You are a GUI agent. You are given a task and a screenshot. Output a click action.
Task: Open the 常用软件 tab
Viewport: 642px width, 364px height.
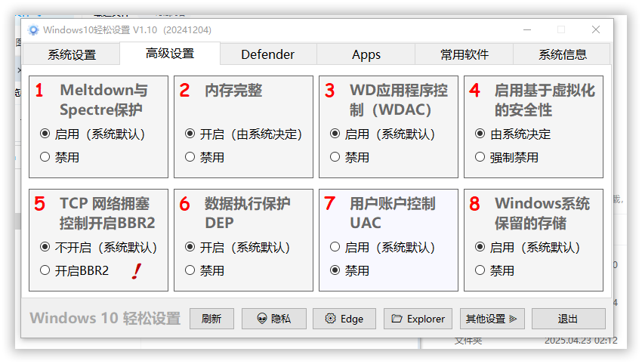pyautogui.click(x=465, y=54)
